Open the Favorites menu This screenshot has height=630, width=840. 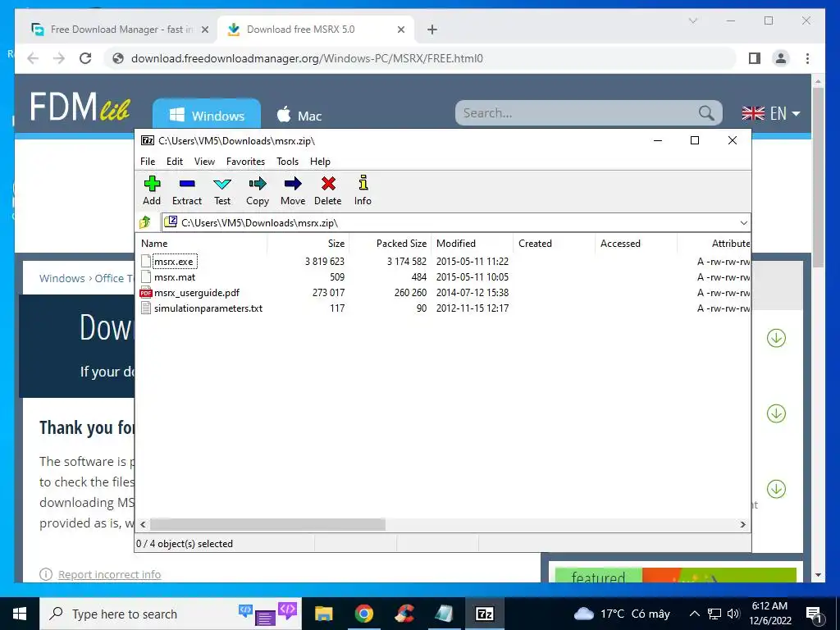pos(246,162)
